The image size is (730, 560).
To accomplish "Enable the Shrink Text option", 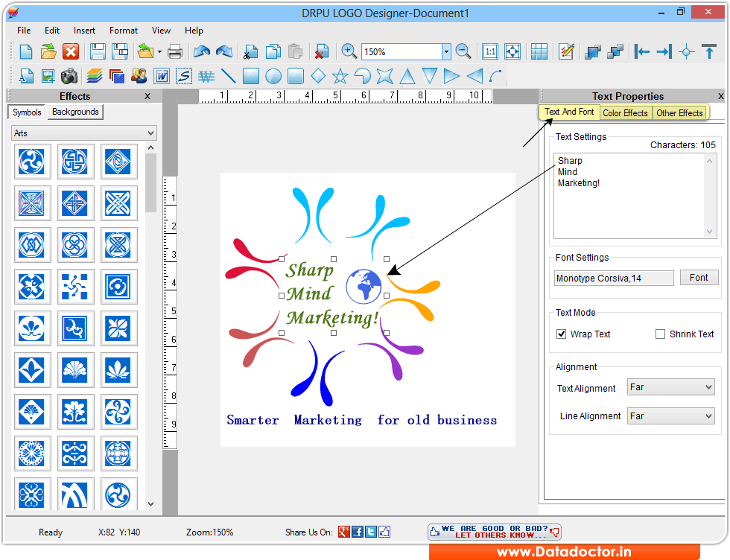I will [x=660, y=334].
